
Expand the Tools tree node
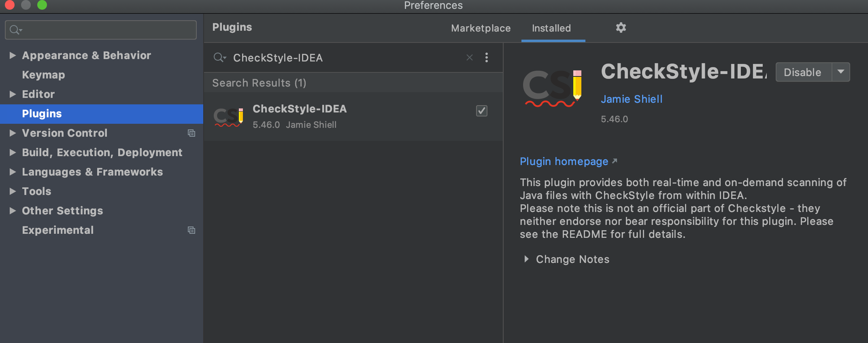pyautogui.click(x=13, y=191)
